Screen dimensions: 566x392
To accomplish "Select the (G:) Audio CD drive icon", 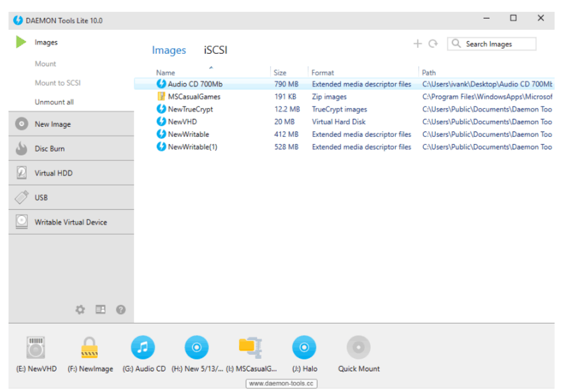I will (143, 347).
